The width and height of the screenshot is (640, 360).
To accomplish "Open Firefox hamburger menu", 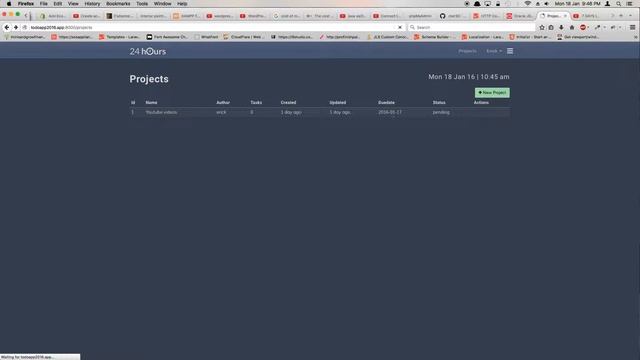I will click(x=632, y=27).
